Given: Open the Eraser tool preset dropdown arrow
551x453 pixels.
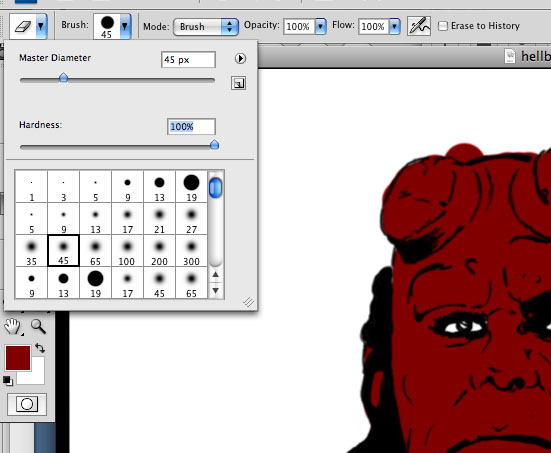Looking at the screenshot, I should (x=41, y=26).
